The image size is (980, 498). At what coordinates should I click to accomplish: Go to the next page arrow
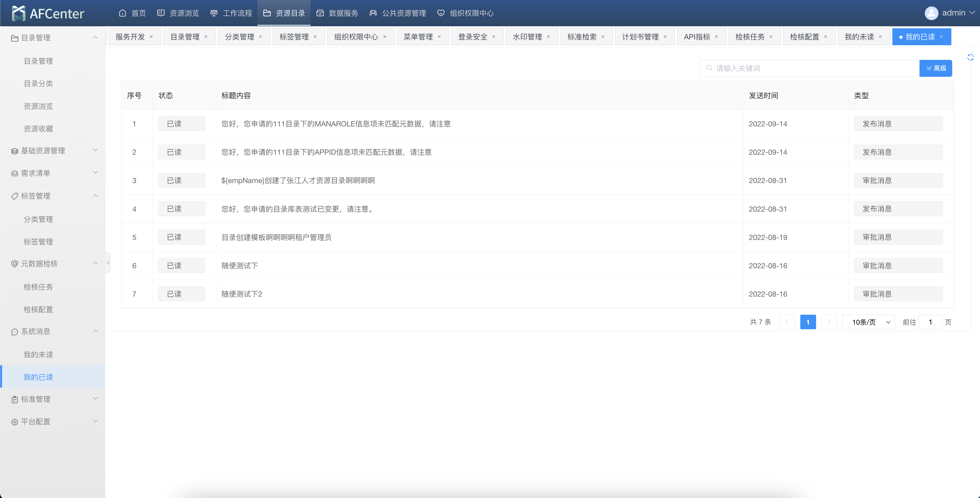[829, 322]
